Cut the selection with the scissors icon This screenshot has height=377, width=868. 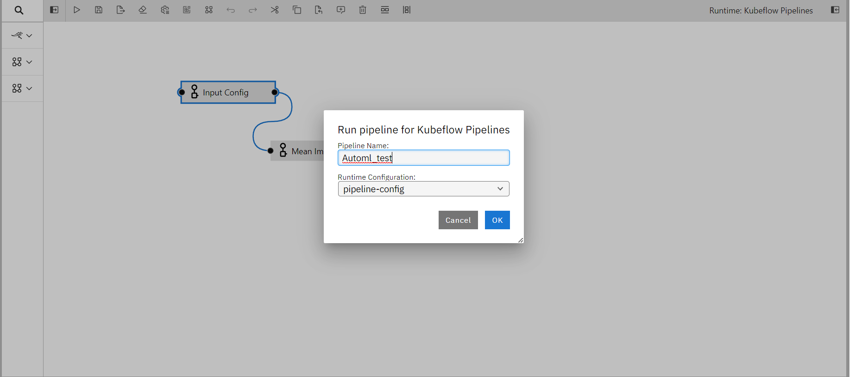point(275,10)
